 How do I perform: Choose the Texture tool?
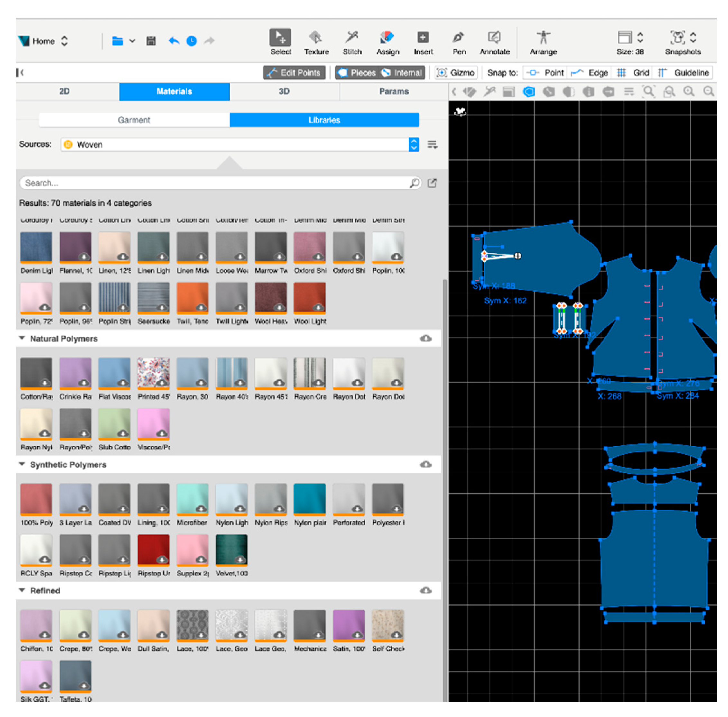tap(316, 42)
